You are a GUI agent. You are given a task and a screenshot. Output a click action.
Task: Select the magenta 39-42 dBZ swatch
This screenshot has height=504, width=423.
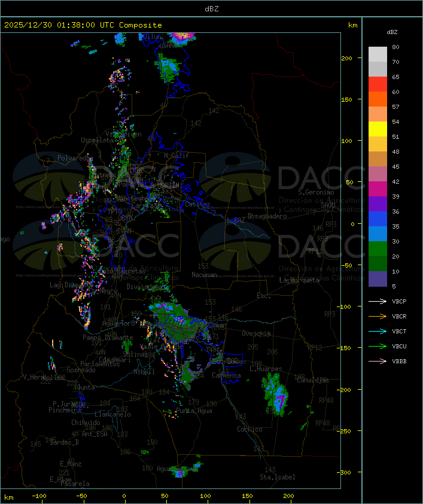378,189
